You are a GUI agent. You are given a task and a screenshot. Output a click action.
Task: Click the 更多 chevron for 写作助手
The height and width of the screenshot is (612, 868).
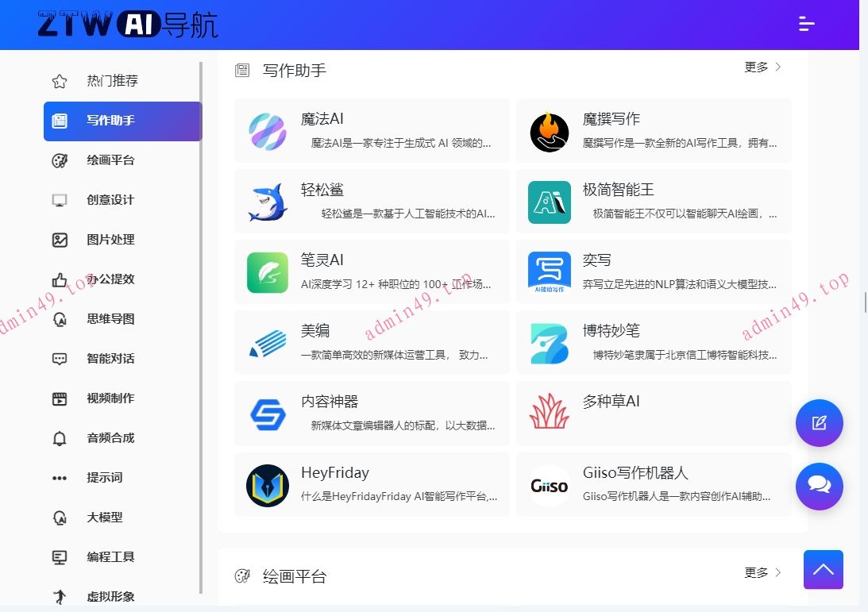(777, 67)
